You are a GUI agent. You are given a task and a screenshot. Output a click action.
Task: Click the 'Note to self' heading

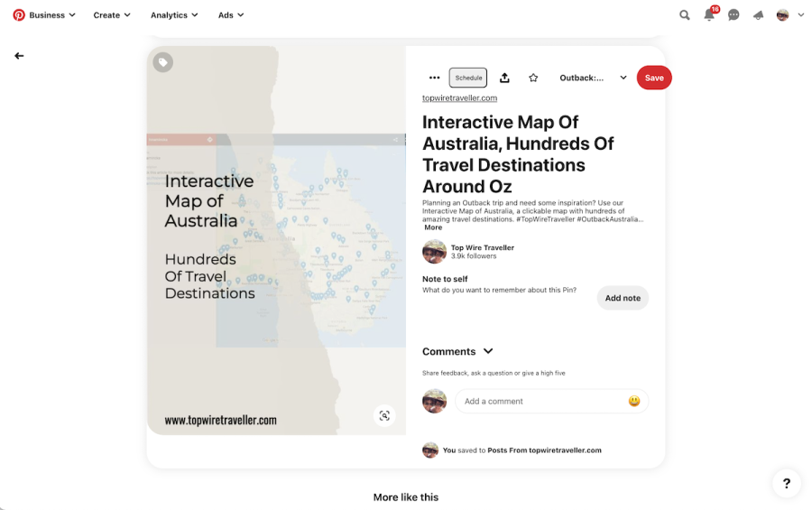445,279
